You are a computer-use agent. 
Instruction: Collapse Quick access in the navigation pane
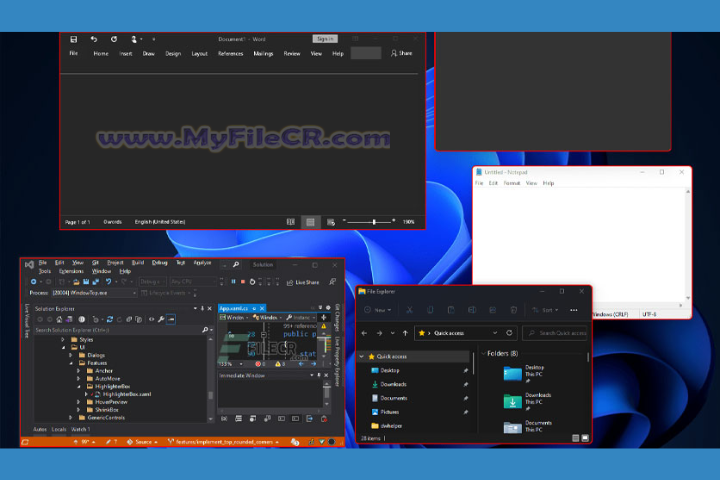(x=362, y=356)
